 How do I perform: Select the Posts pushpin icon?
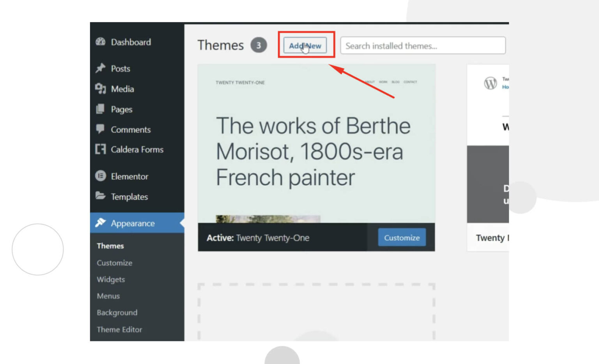coord(101,69)
